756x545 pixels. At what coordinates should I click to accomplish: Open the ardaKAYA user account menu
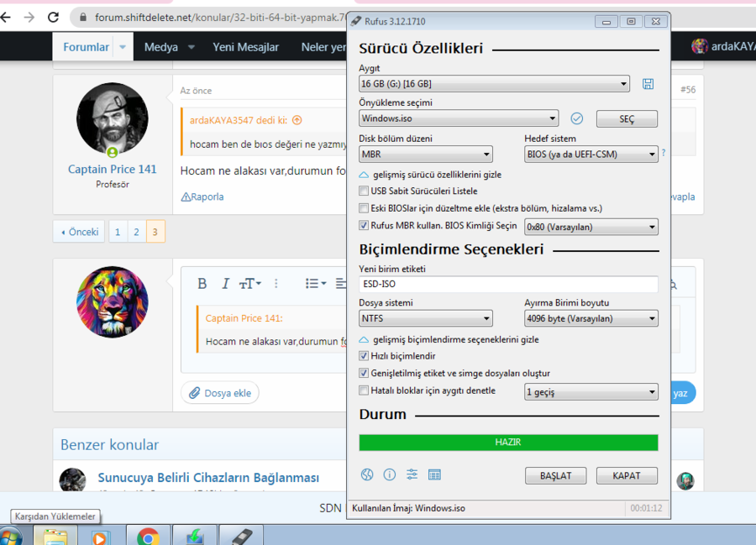(x=723, y=46)
